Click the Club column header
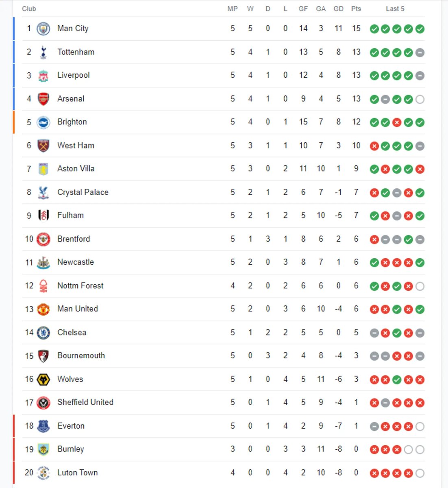The width and height of the screenshot is (448, 488). (x=29, y=9)
